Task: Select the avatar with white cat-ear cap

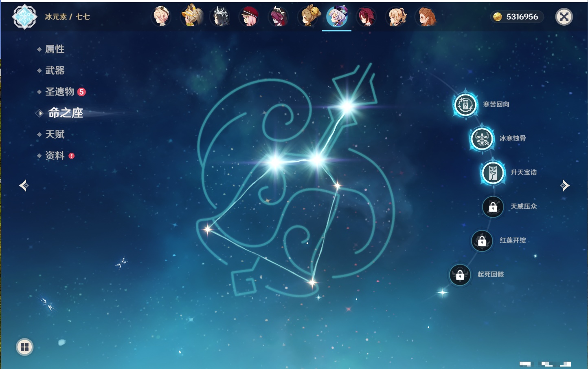Action: click(x=162, y=17)
